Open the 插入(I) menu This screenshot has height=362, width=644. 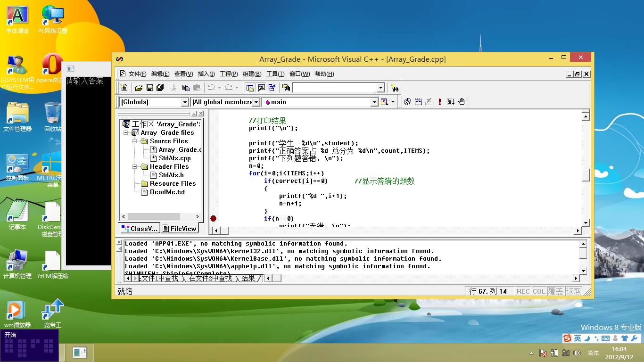[206, 74]
